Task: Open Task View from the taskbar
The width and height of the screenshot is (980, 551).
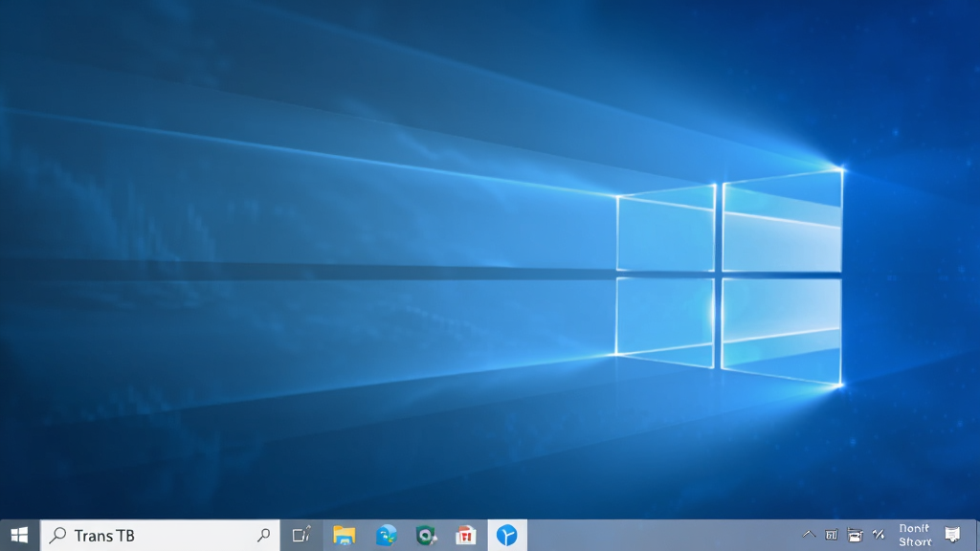Action: 301,535
